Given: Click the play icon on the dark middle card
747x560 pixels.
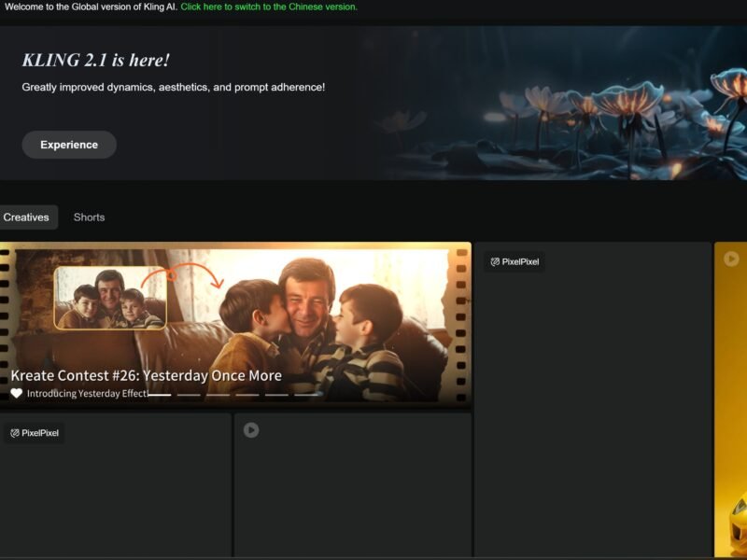Looking at the screenshot, I should pos(251,430).
